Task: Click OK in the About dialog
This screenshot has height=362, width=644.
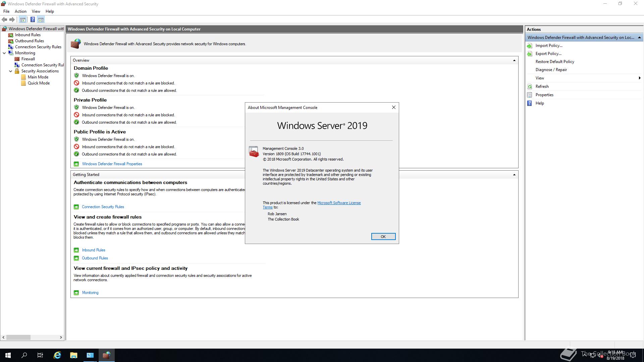Action: 383,237
